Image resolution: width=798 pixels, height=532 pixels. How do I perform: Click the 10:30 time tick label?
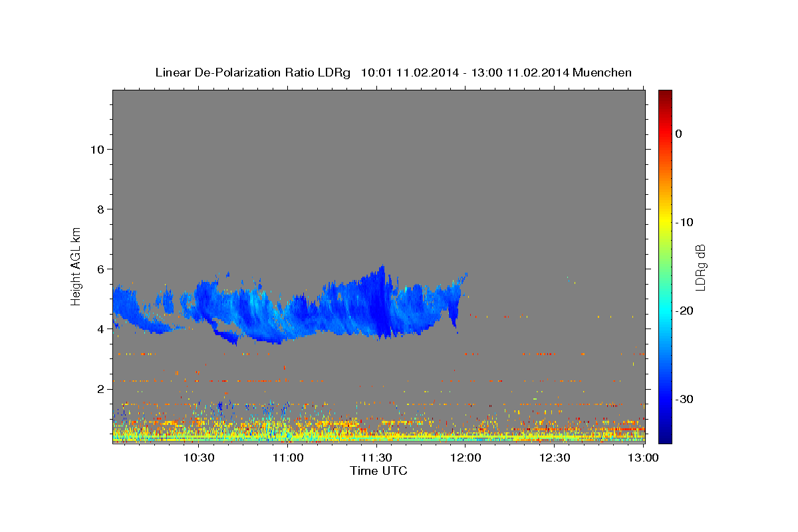click(198, 458)
